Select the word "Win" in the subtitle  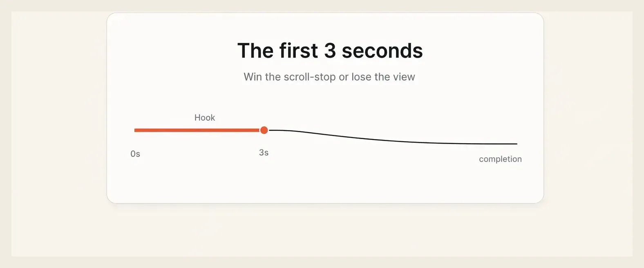pyautogui.click(x=253, y=77)
